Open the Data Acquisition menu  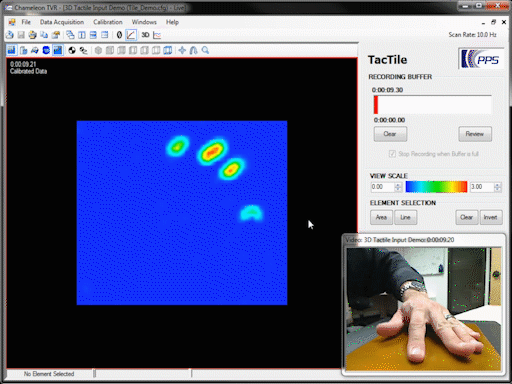point(62,22)
